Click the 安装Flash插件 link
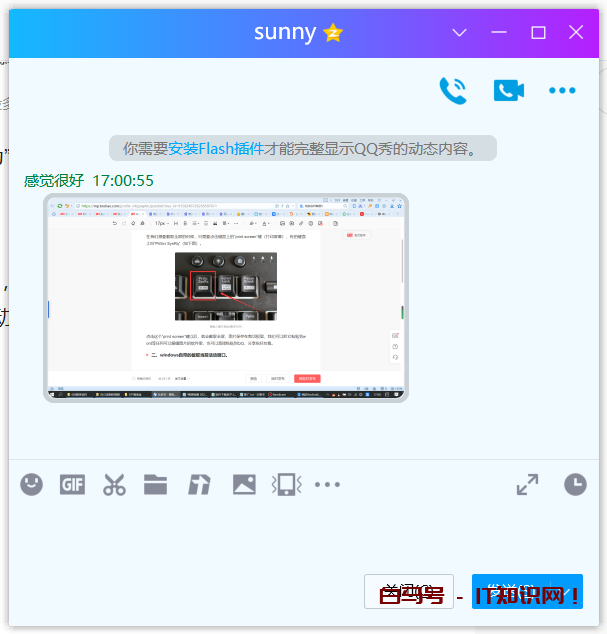This screenshot has height=634, width=607. (x=216, y=148)
